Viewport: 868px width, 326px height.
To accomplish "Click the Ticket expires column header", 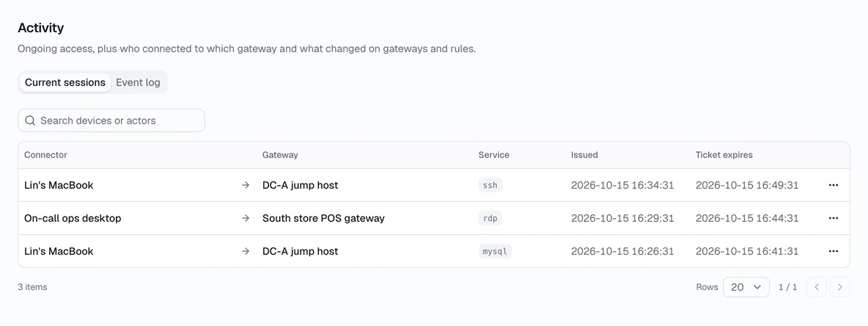I will [724, 155].
